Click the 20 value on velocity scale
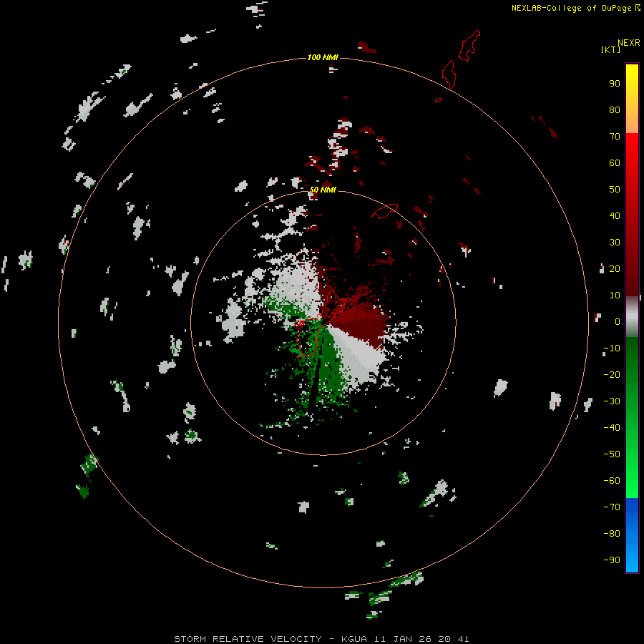This screenshot has width=644, height=644. [x=615, y=269]
